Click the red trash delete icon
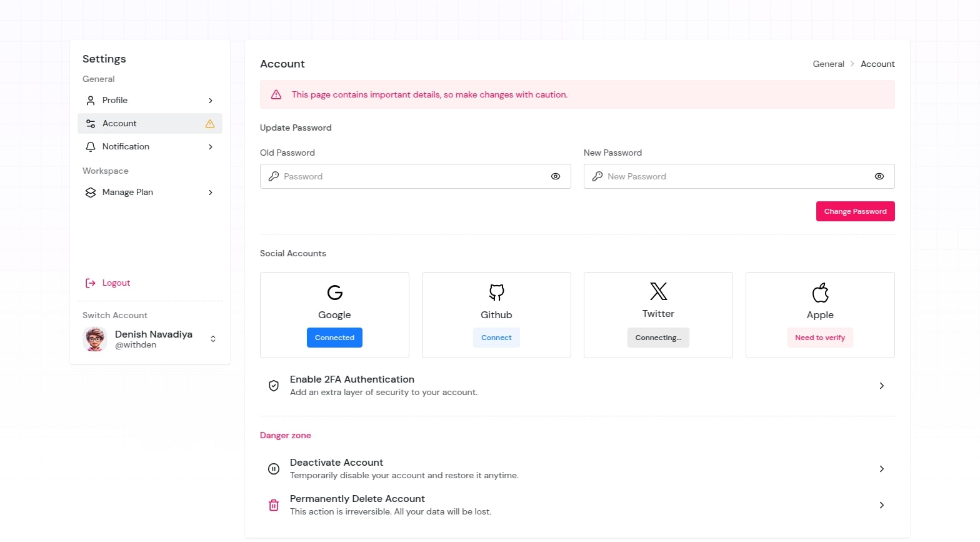Screen dimensions: 980x542 274,505
